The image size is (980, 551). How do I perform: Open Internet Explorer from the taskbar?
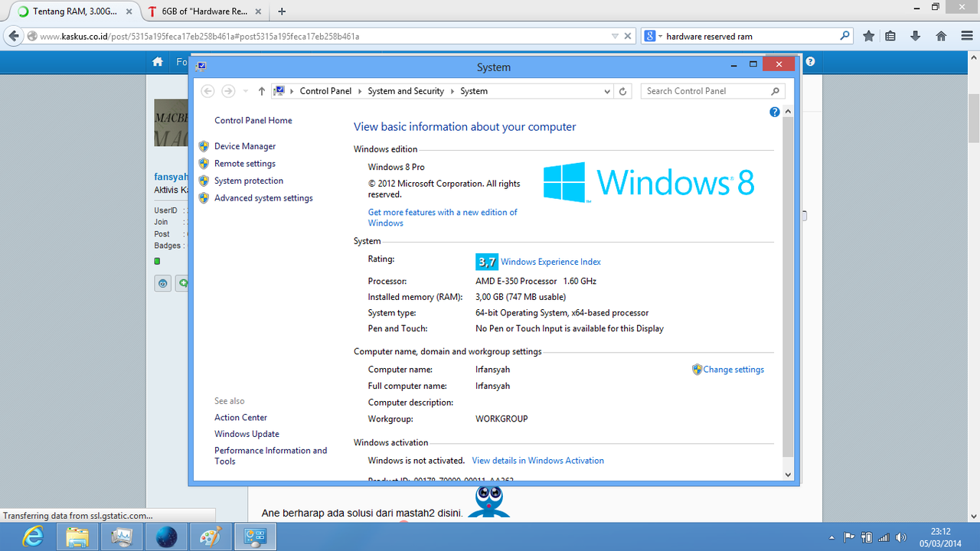click(32, 537)
